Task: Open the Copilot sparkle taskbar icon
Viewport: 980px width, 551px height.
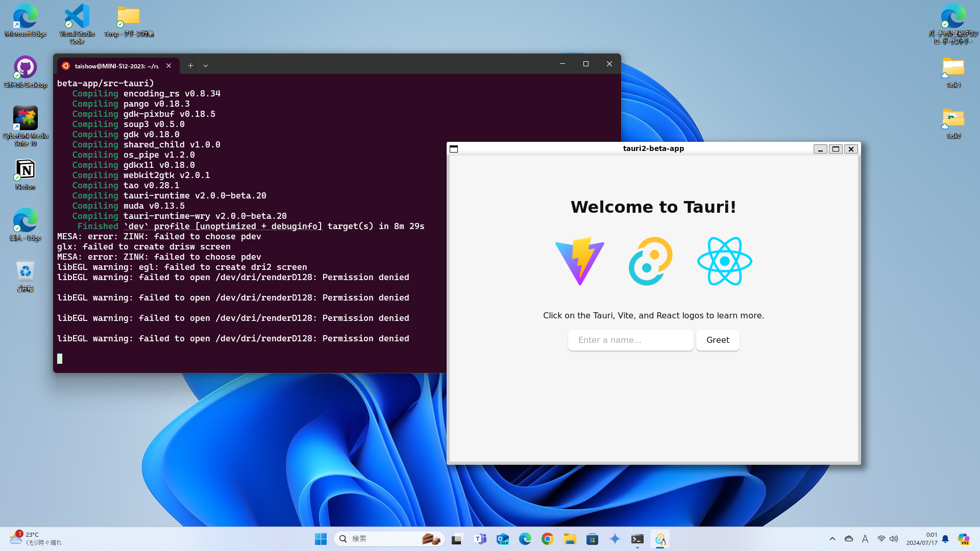Action: pyautogui.click(x=615, y=539)
